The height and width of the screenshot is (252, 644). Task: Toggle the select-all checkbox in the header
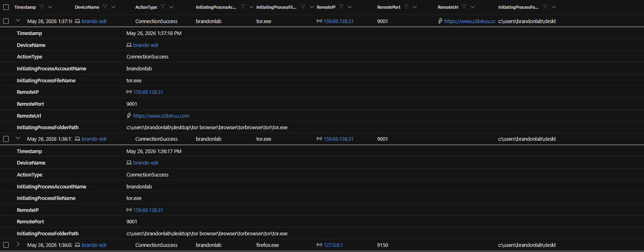coord(6,7)
